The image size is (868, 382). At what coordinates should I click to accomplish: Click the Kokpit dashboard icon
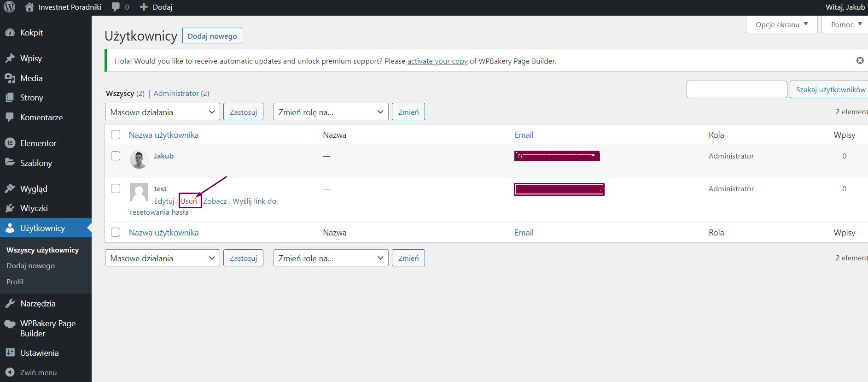coord(10,33)
